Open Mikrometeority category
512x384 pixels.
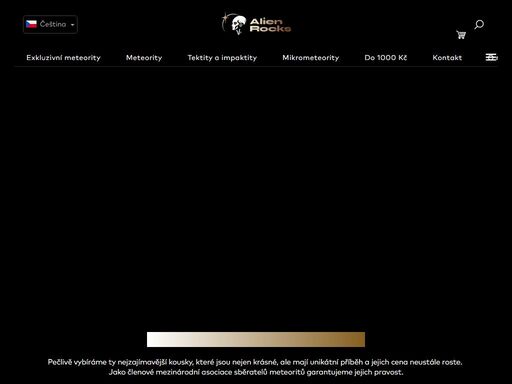tap(311, 58)
